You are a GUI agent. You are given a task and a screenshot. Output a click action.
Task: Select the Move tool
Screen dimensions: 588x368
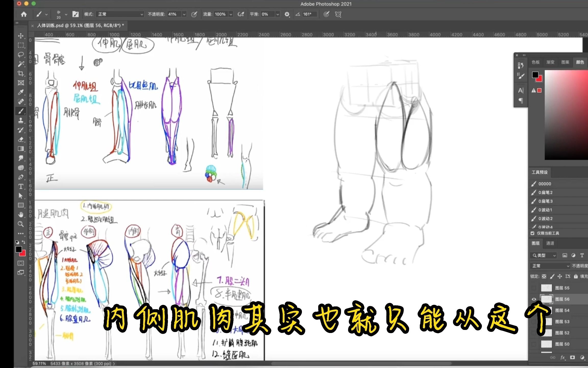pyautogui.click(x=21, y=36)
